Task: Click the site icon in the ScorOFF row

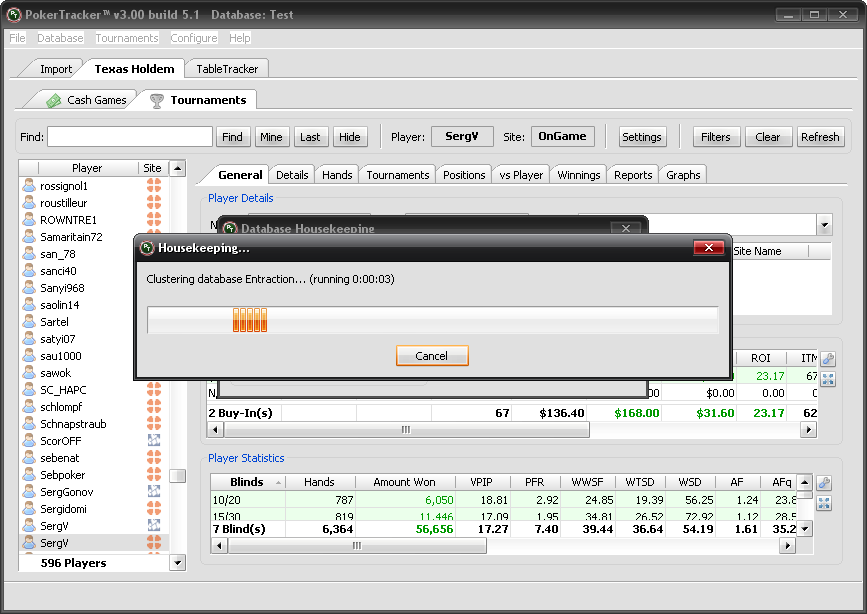Action: (153, 441)
